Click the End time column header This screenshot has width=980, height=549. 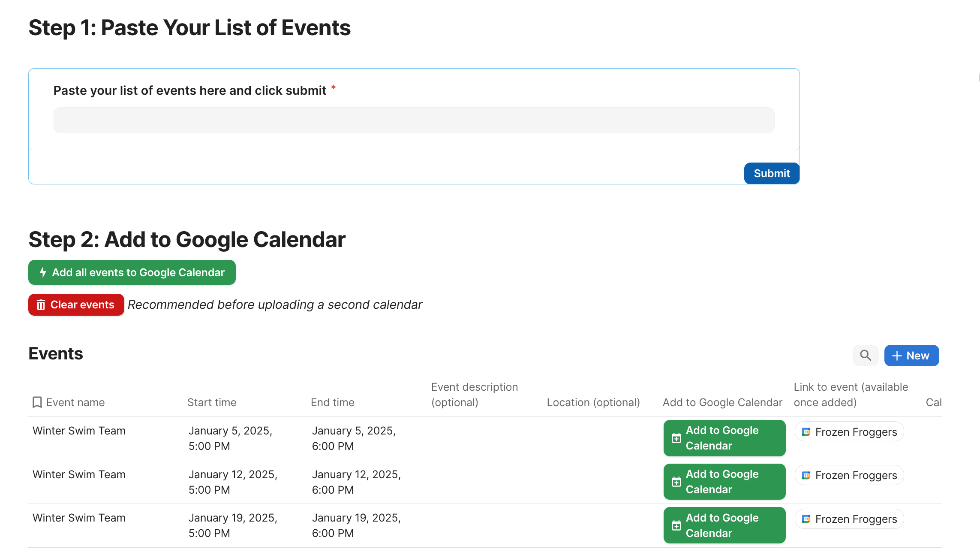(332, 402)
